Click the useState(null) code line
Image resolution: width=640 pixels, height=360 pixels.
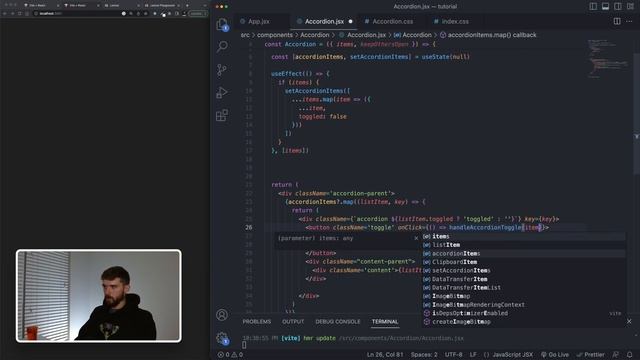[370, 57]
